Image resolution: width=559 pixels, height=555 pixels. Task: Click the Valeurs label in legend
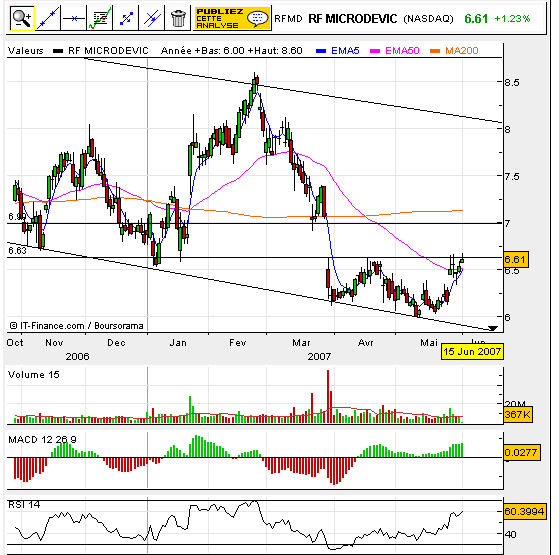pos(26,51)
